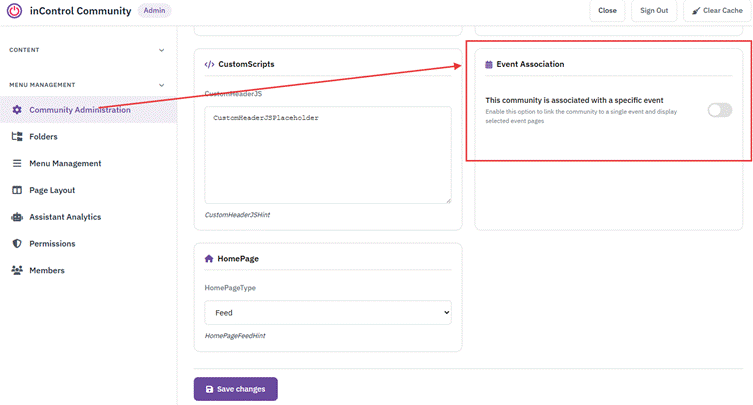Click the HomePage house icon
Screen dimensions: 753x405
[x=209, y=258]
